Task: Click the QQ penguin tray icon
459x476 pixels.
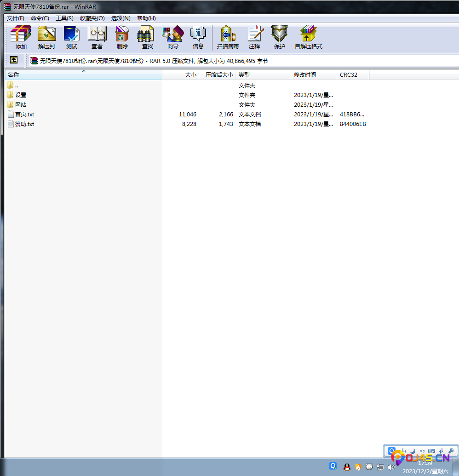Action: coord(347,467)
